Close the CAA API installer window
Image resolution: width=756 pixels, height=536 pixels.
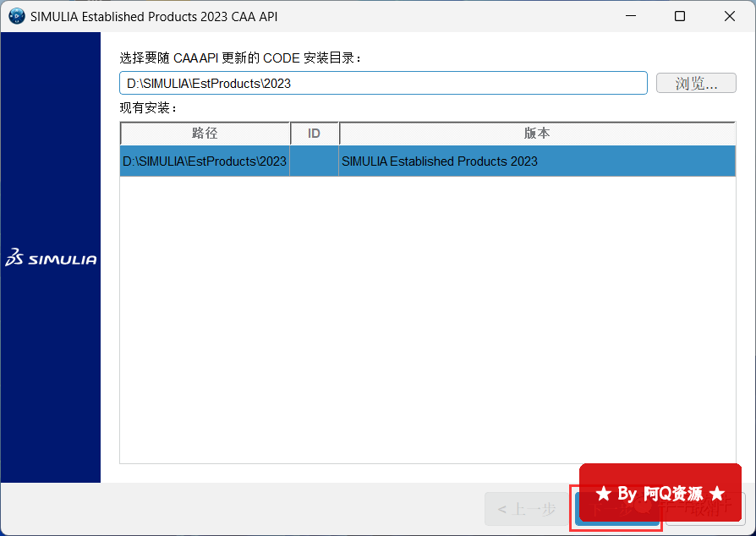(729, 16)
